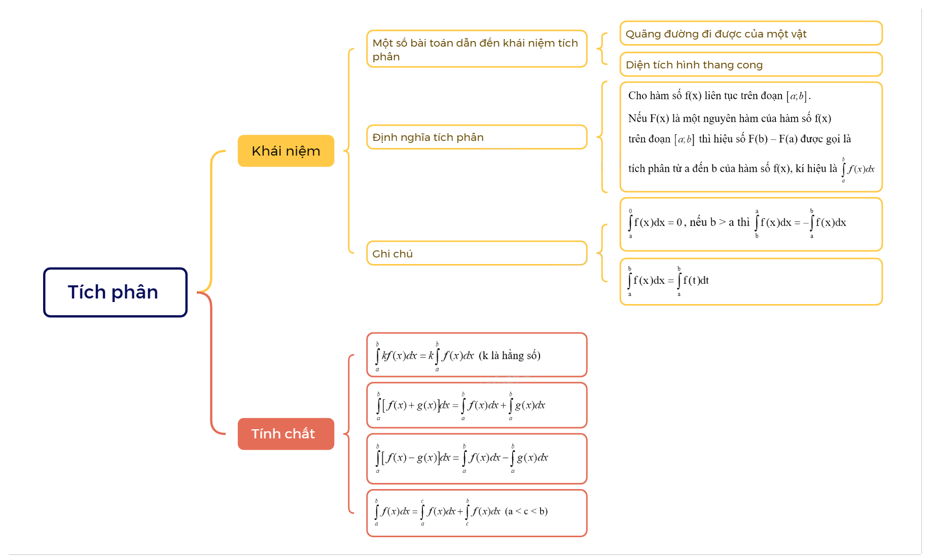927x560 pixels.
Task: Select the difference property f(x) − g(x) box
Action: point(476,458)
